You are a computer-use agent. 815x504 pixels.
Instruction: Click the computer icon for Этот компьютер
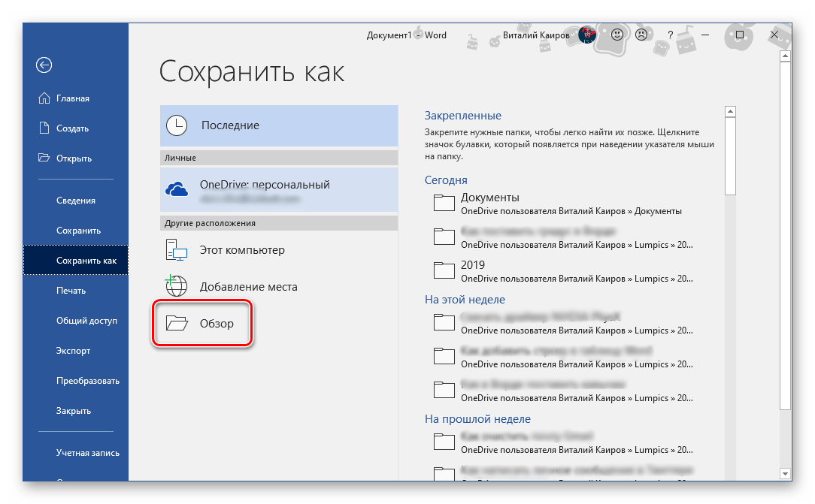coord(177,249)
